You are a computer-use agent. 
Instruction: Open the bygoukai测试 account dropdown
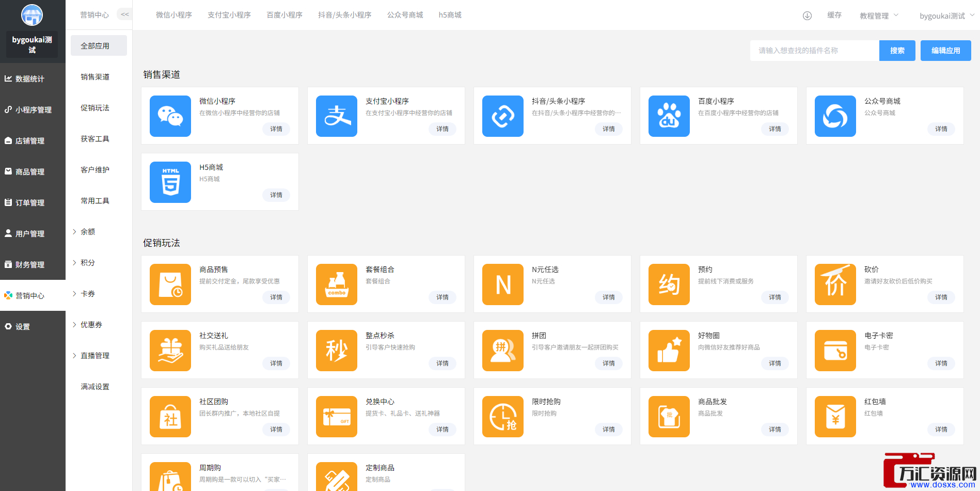click(946, 15)
